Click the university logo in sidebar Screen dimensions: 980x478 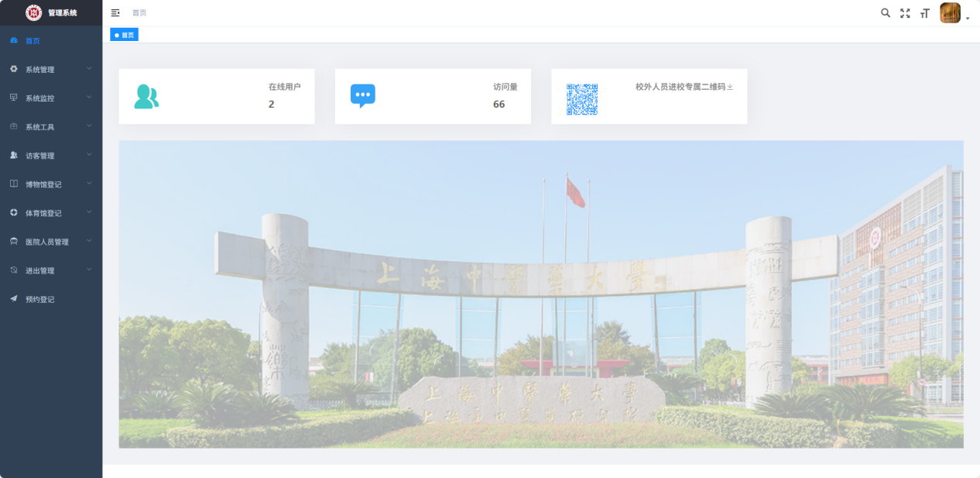[x=34, y=12]
